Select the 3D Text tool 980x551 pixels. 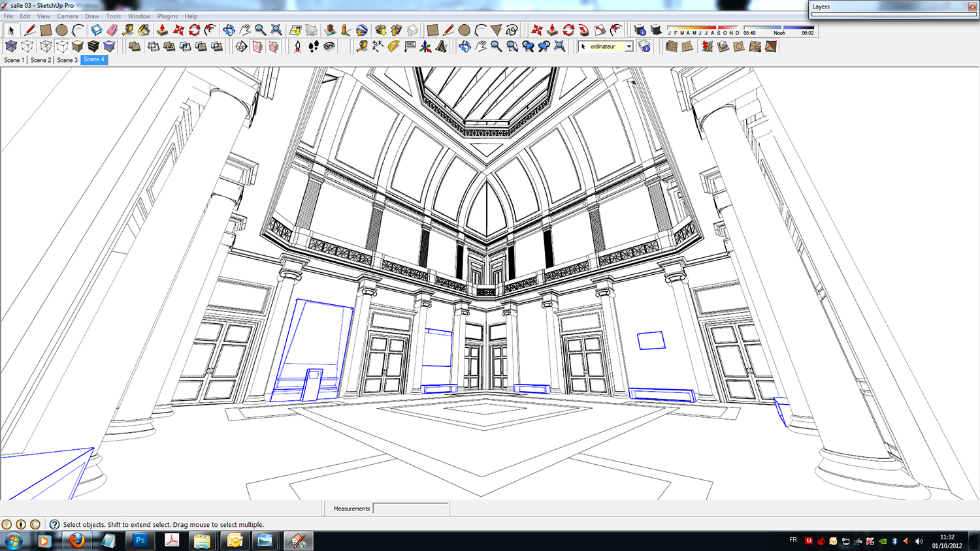point(442,46)
